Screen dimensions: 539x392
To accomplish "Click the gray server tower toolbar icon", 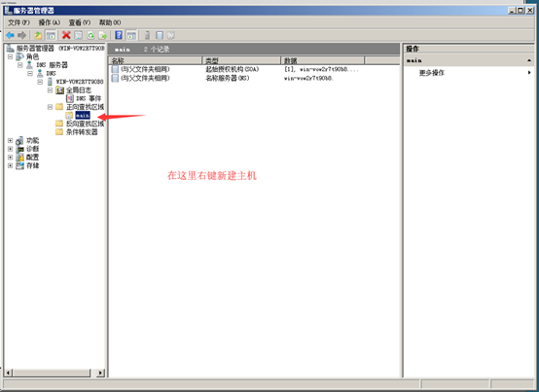I will (147, 35).
